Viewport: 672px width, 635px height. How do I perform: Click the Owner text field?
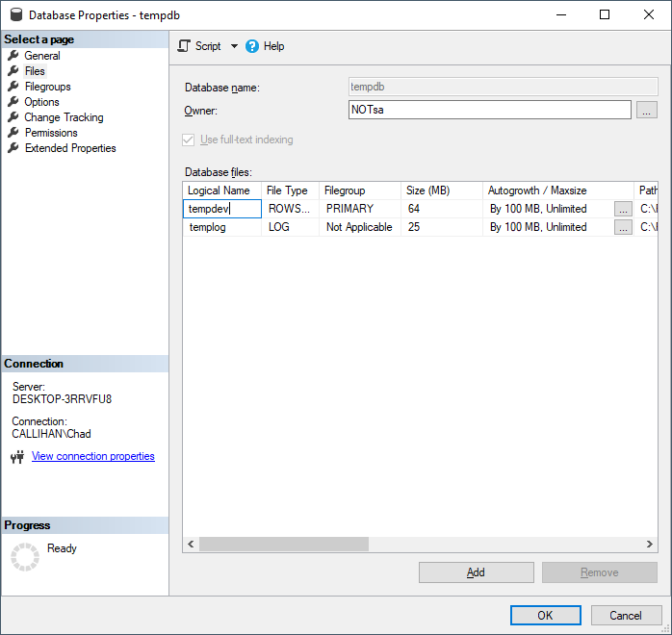[489, 110]
